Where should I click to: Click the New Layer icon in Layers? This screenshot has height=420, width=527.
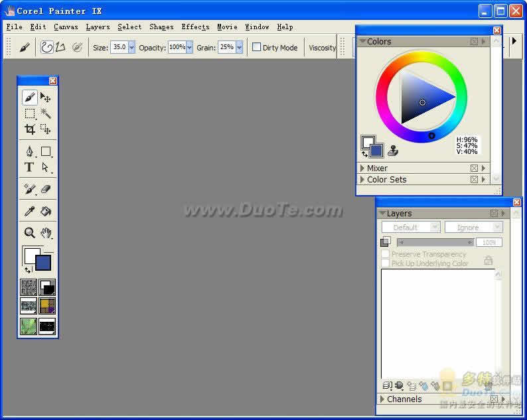[x=412, y=386]
